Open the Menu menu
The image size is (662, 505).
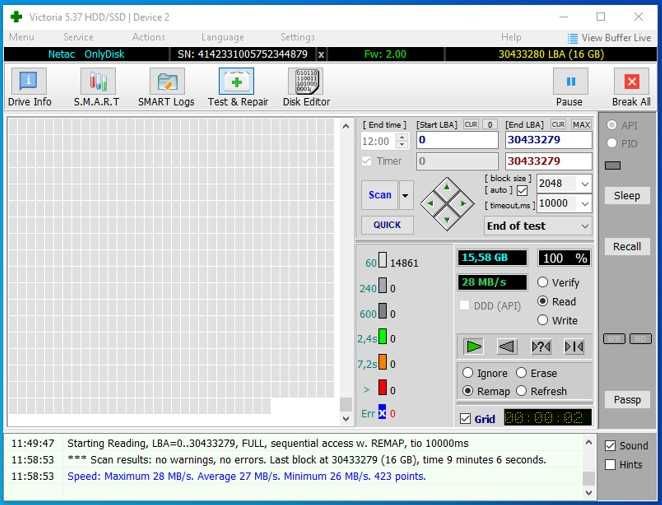pos(22,37)
